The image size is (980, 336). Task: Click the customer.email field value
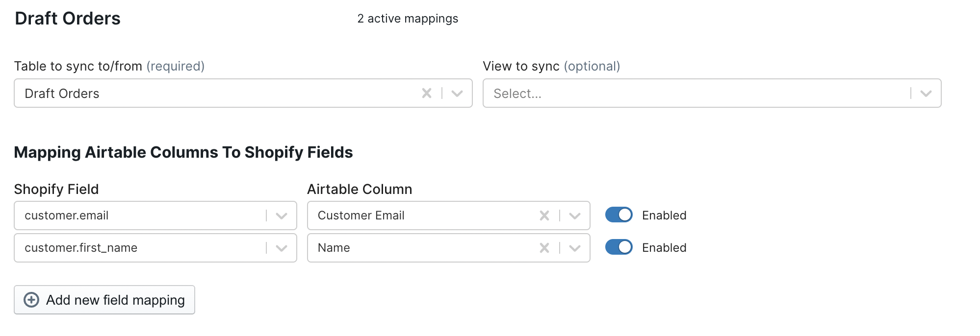(67, 216)
